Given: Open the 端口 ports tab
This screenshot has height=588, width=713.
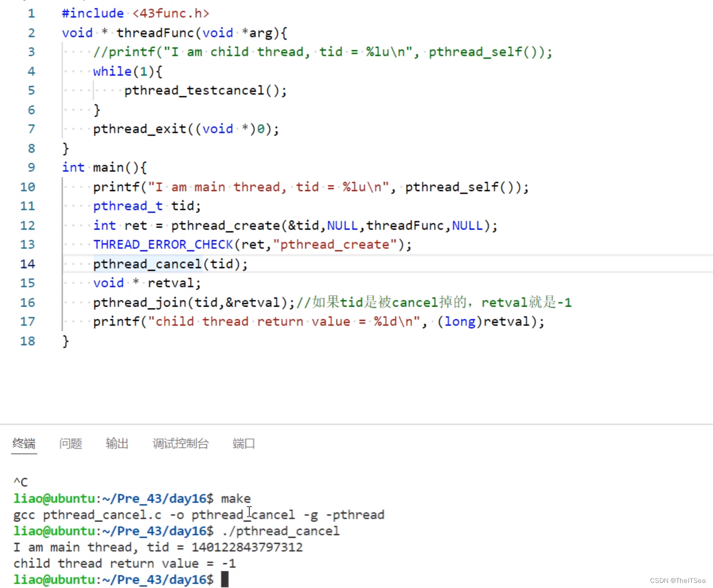Looking at the screenshot, I should [244, 444].
